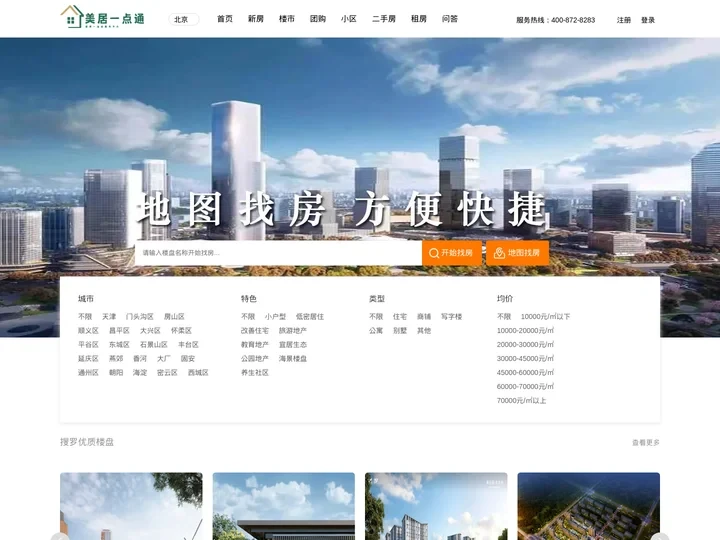The width and height of the screenshot is (720, 540).
Task: Select 宜居生态 feature filter
Action: pos(293,344)
